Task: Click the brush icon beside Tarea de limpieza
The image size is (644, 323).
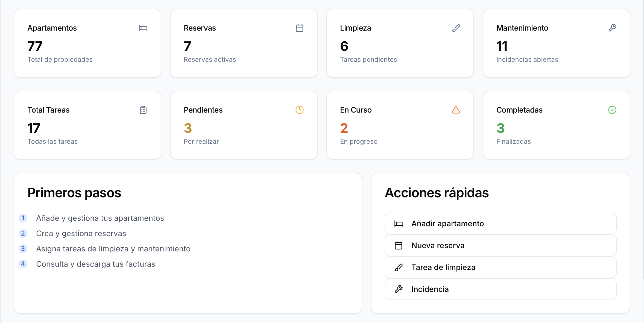Action: click(x=399, y=267)
